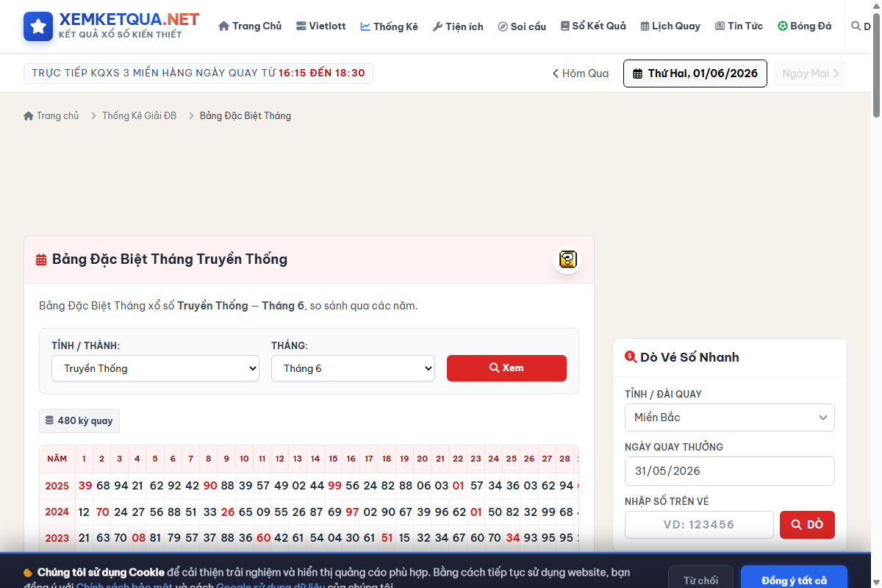
Task: Open the Trang Chủ menu
Action: point(250,26)
